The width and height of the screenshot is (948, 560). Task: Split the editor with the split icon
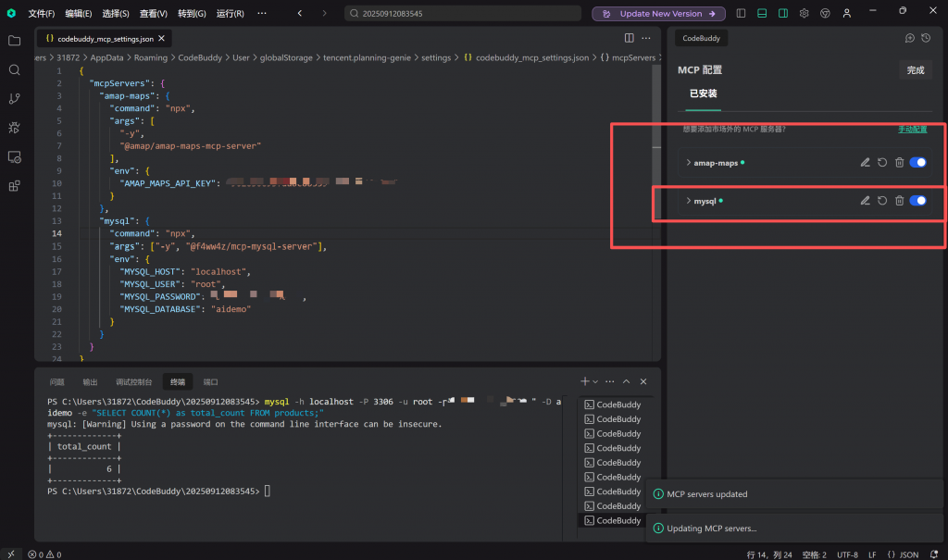pos(630,38)
